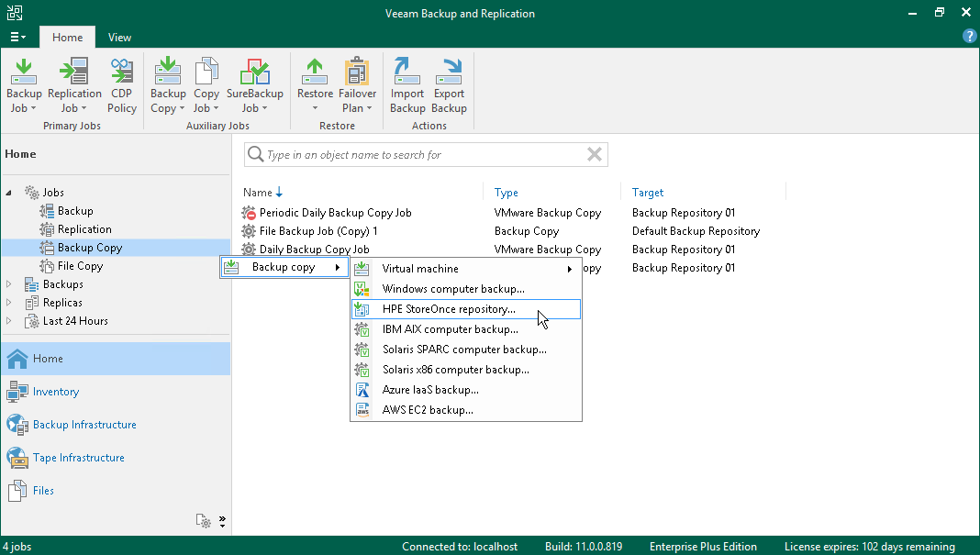Open the Inventory view link
Image resolution: width=980 pixels, height=555 pixels.
[x=56, y=392]
